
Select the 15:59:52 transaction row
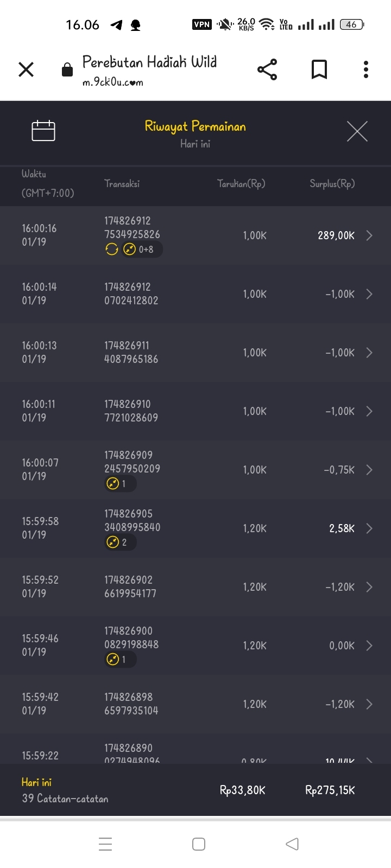(x=195, y=587)
